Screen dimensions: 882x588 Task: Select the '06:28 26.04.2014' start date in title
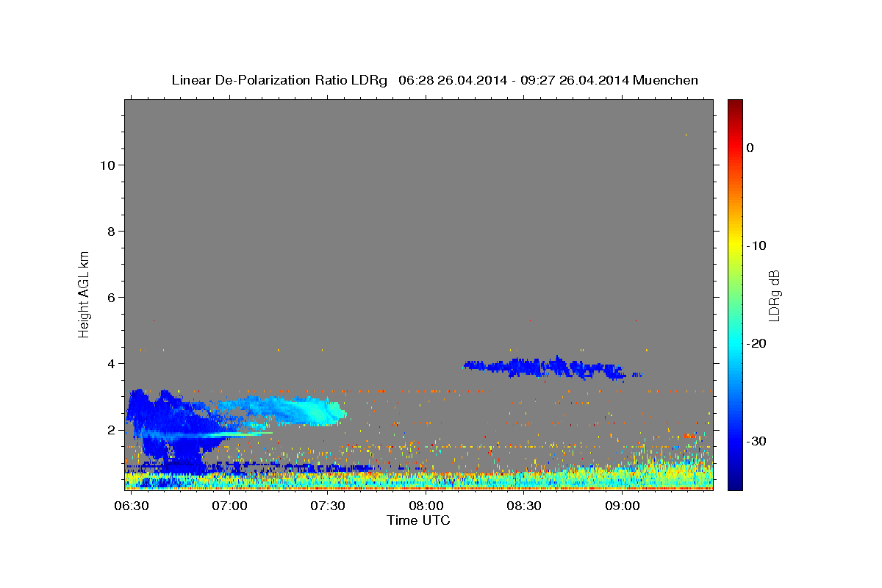click(x=453, y=80)
